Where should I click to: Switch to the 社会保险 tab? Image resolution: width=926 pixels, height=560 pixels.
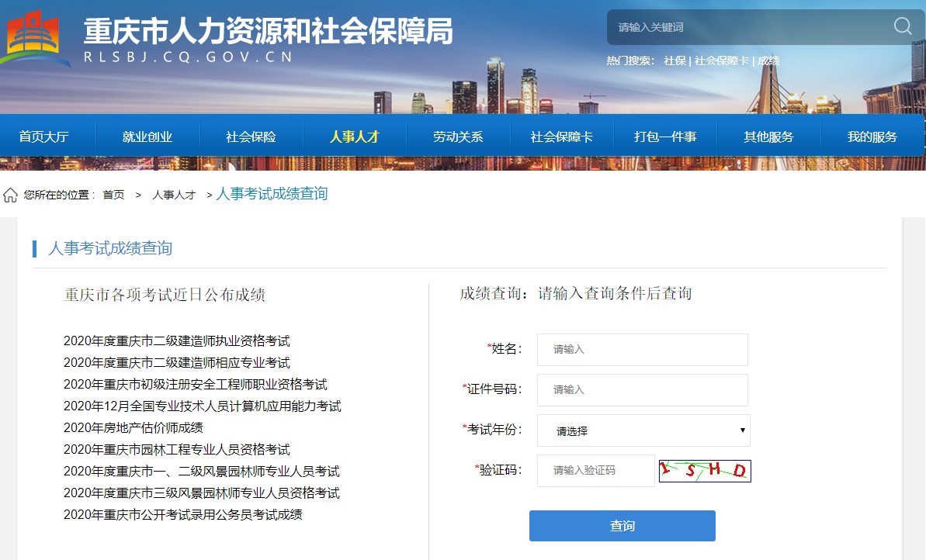click(251, 136)
